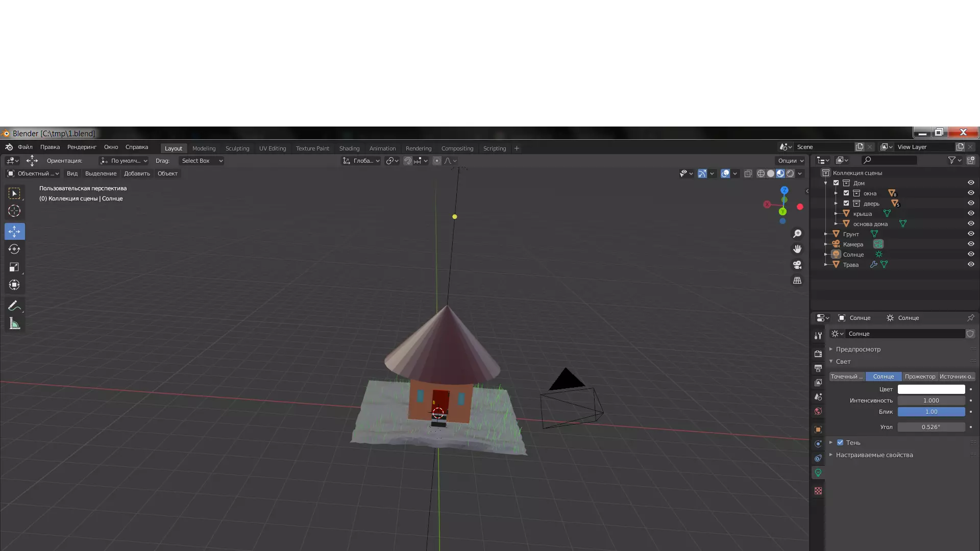Select the Rotate tool in toolbar

pos(14,249)
